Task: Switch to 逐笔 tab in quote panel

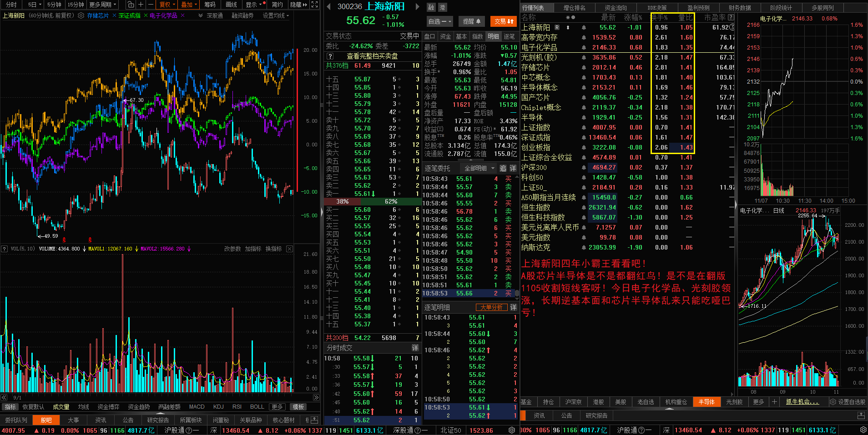Action: pos(509,36)
